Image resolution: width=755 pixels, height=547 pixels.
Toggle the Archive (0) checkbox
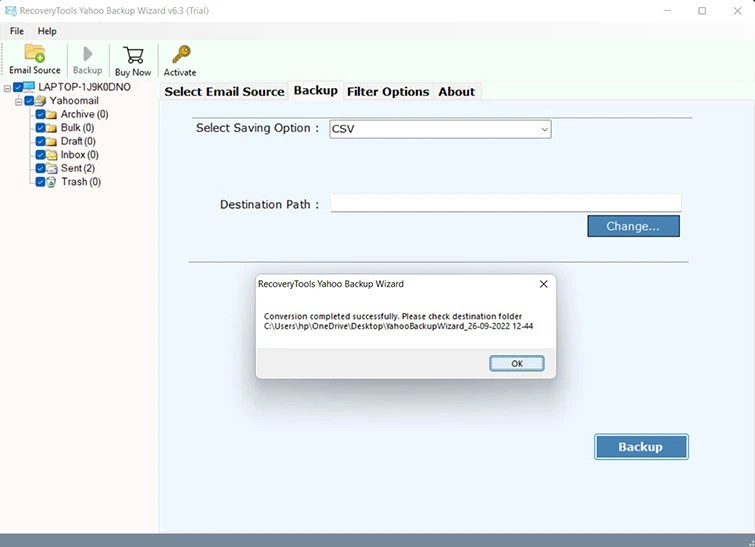(40, 114)
